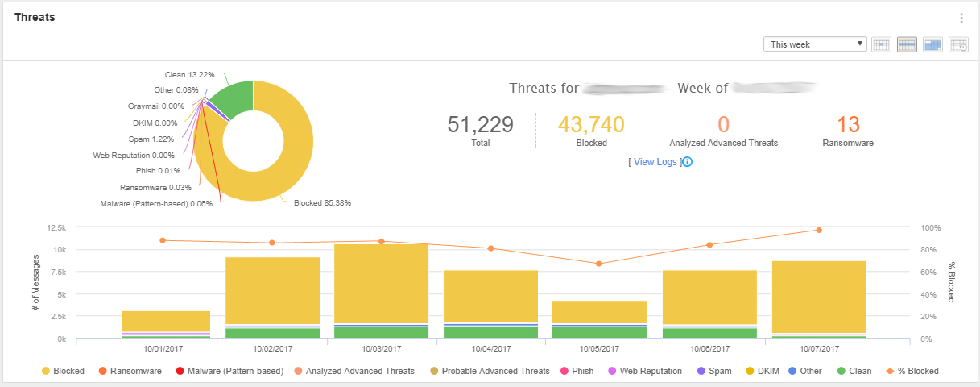Toggle Probable Advanced Threats legend entry
This screenshot has height=387, width=980.
pyautogui.click(x=490, y=371)
